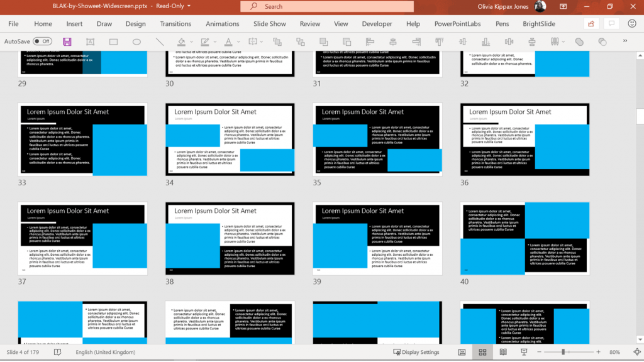Open Reading view from the status bar

[502, 352]
